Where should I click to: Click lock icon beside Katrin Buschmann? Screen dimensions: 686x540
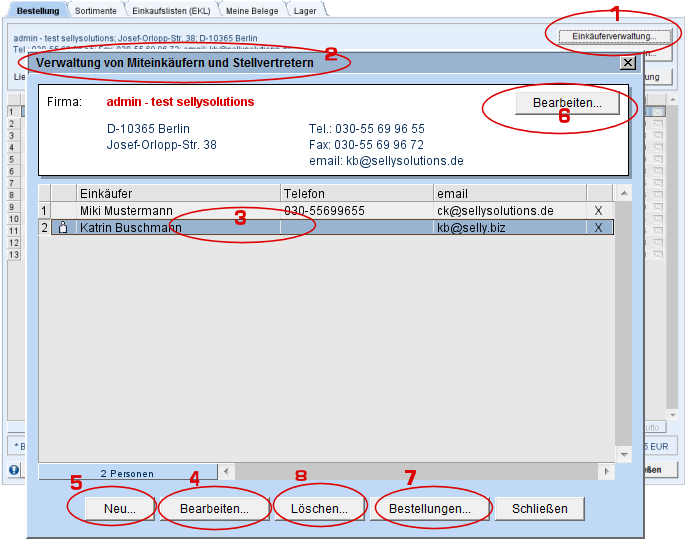click(63, 227)
